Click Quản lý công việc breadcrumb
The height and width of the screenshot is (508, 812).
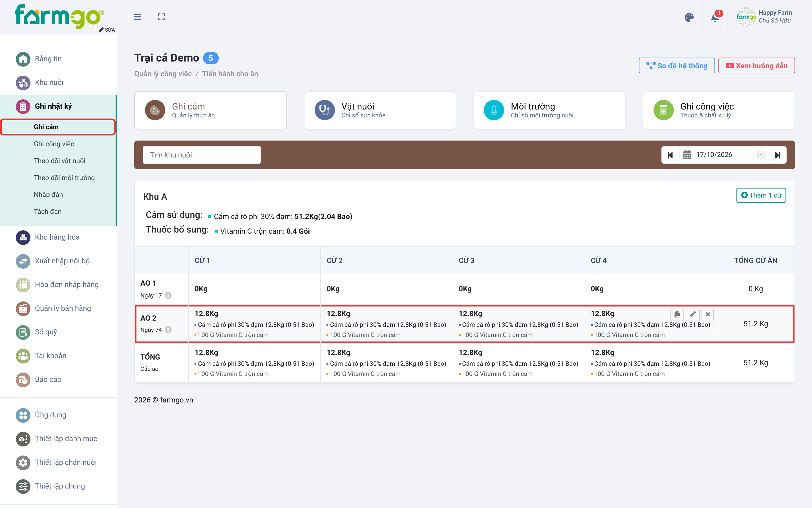click(x=163, y=74)
